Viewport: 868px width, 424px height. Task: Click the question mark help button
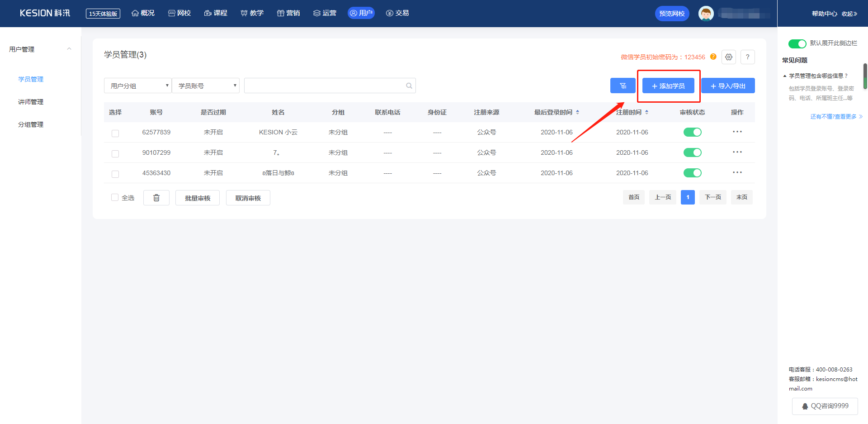tap(747, 57)
